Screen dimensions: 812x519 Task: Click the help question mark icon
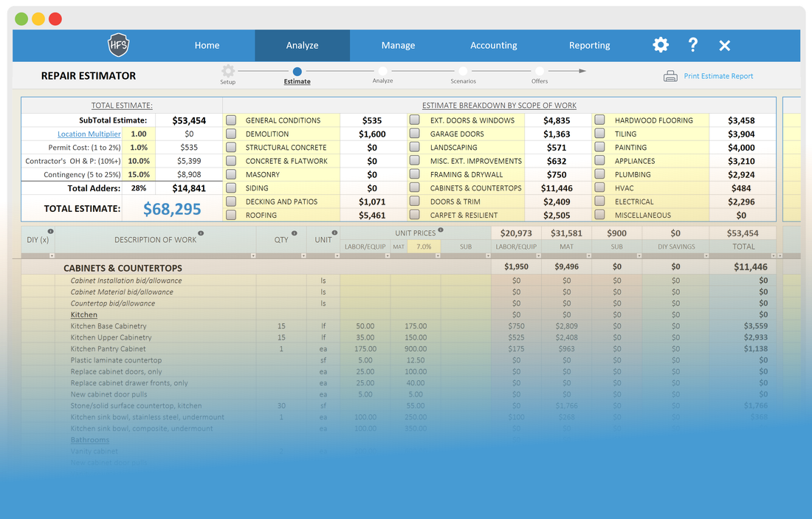click(x=692, y=44)
